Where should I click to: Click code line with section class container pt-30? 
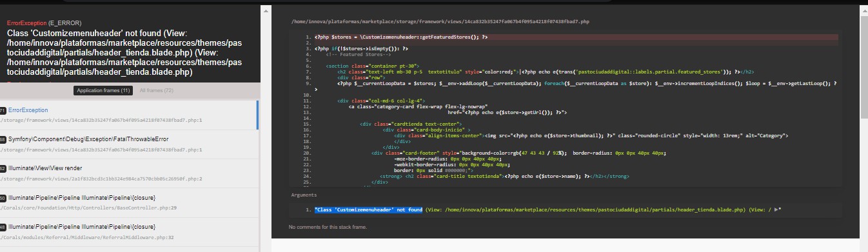[x=372, y=66]
